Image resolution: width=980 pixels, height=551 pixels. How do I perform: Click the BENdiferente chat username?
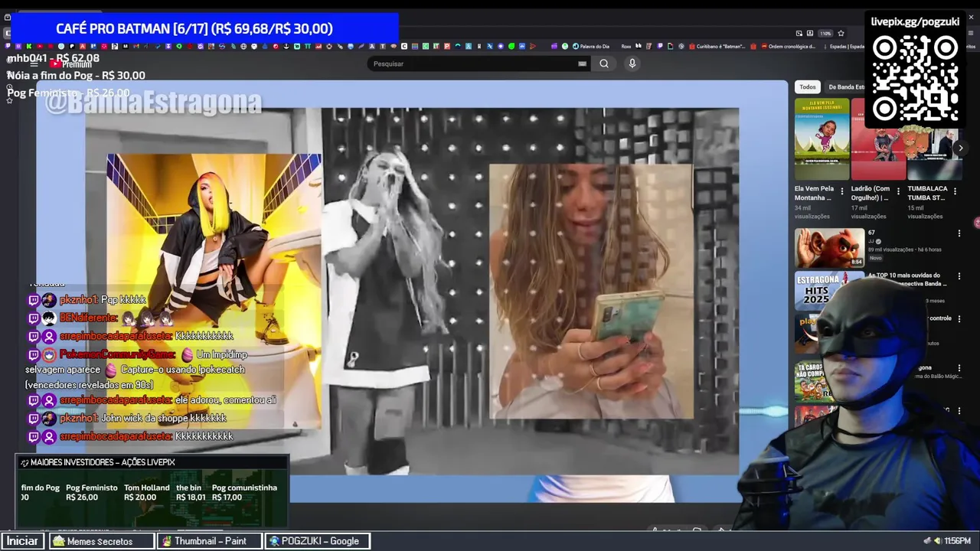88,318
